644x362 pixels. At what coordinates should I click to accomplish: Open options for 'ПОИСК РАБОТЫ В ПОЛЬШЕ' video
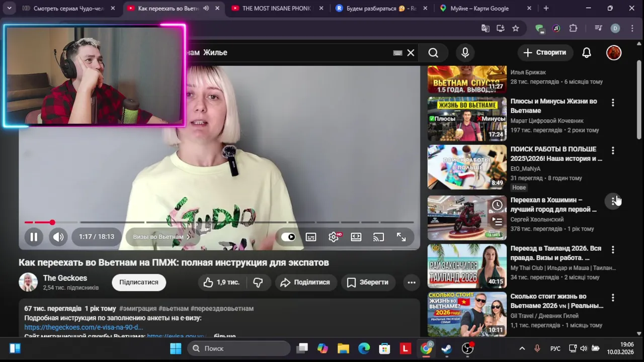tap(613, 150)
